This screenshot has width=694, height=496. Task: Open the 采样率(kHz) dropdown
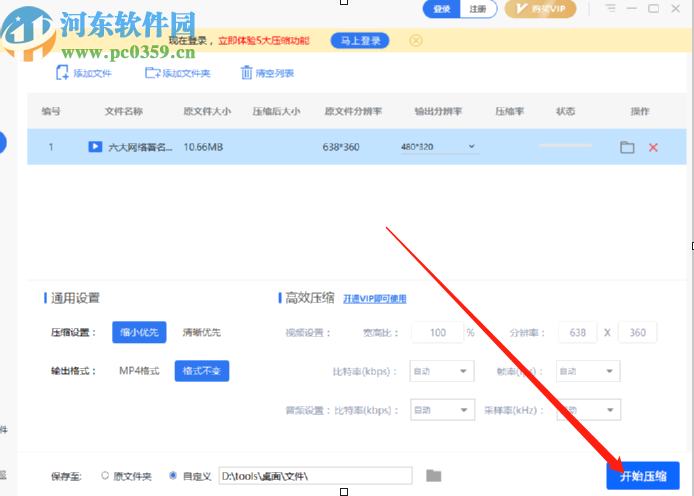(589, 410)
